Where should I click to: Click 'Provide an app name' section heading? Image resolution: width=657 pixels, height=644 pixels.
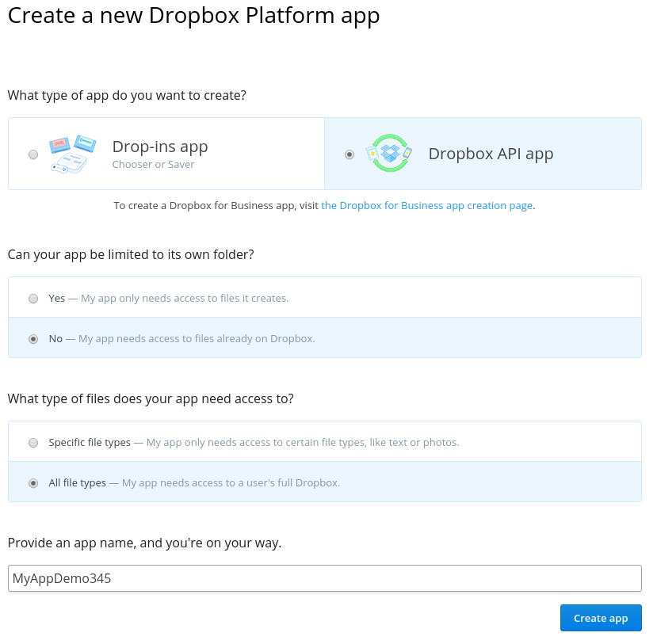pos(144,543)
